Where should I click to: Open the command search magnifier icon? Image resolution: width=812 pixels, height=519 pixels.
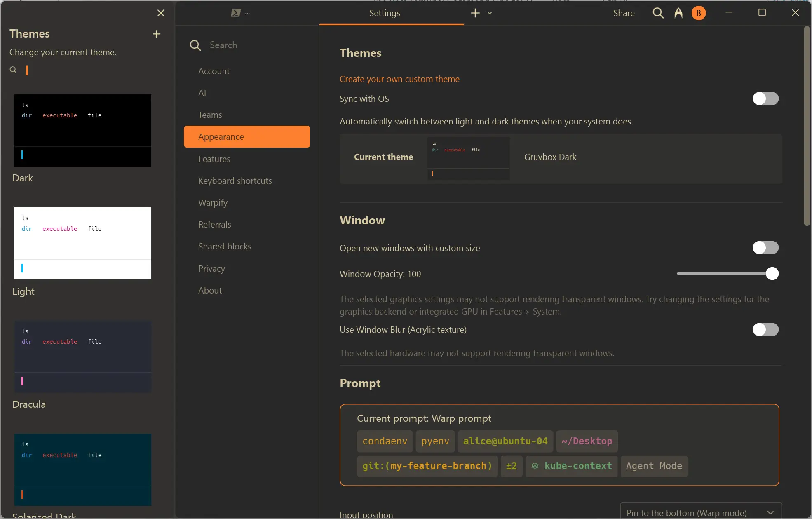(658, 13)
